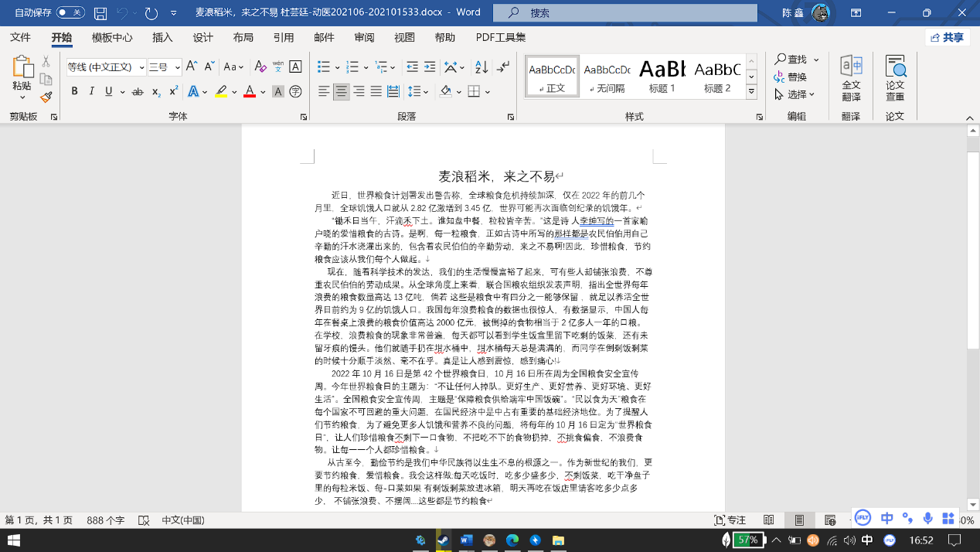The image size is (980, 552).
Task: Apply strikethrough formatting to text
Action: 138,92
